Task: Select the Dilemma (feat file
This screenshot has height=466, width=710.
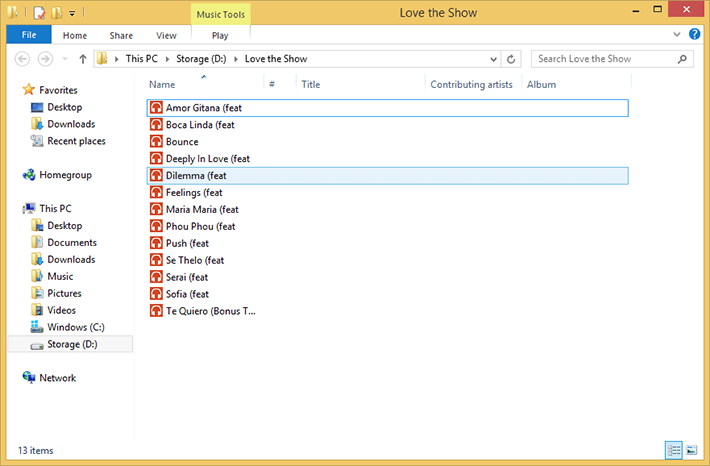Action: click(388, 176)
